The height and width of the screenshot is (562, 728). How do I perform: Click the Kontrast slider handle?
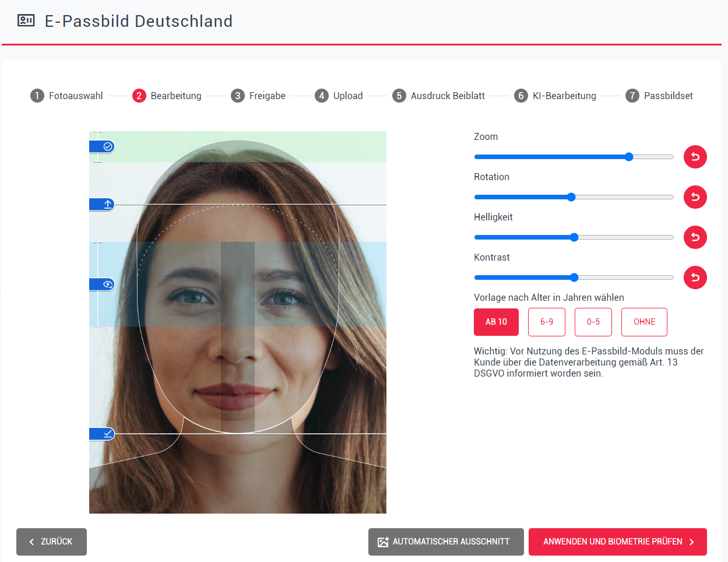(574, 278)
